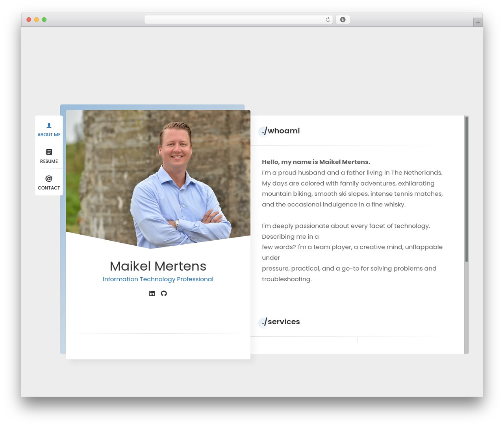Open the GitHub profile icon
504x427 pixels.
[x=164, y=293]
